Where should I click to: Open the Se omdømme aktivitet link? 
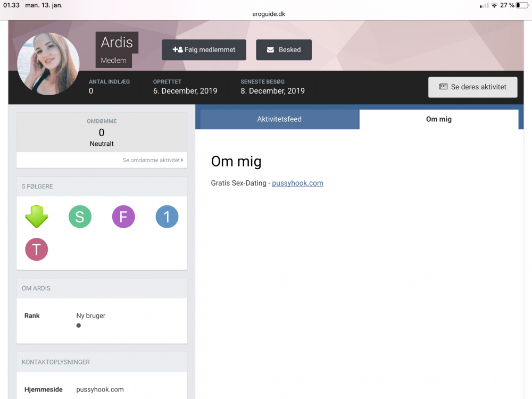pyautogui.click(x=153, y=160)
